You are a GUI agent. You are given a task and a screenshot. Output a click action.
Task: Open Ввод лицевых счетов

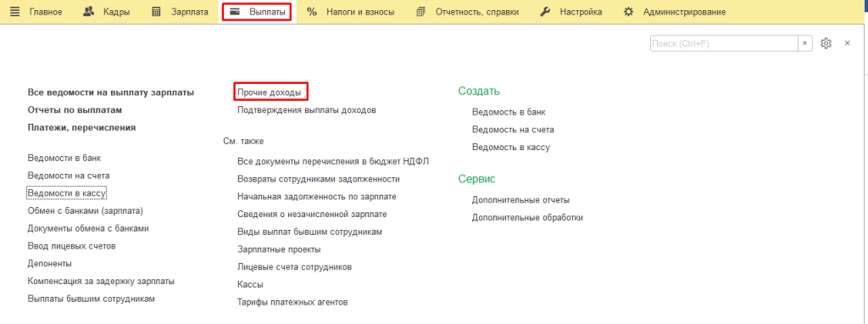click(71, 246)
